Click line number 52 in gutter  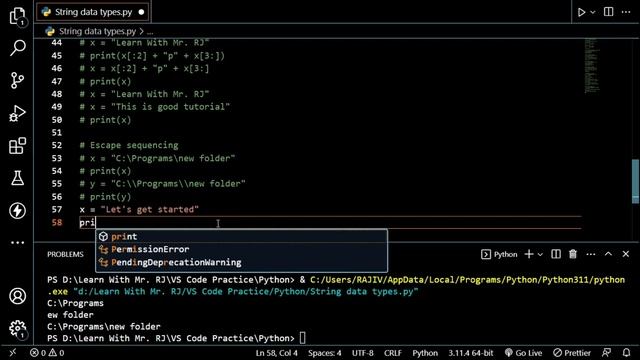pyautogui.click(x=57, y=145)
